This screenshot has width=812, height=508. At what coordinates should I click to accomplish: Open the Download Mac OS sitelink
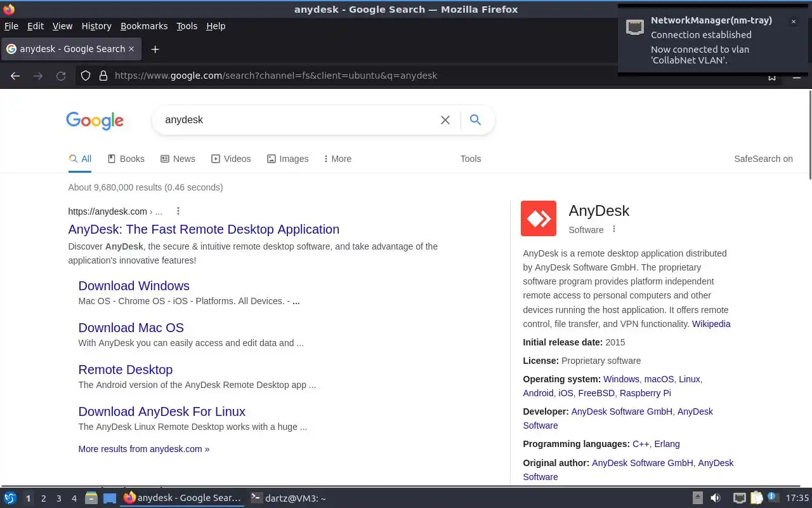coord(131,328)
